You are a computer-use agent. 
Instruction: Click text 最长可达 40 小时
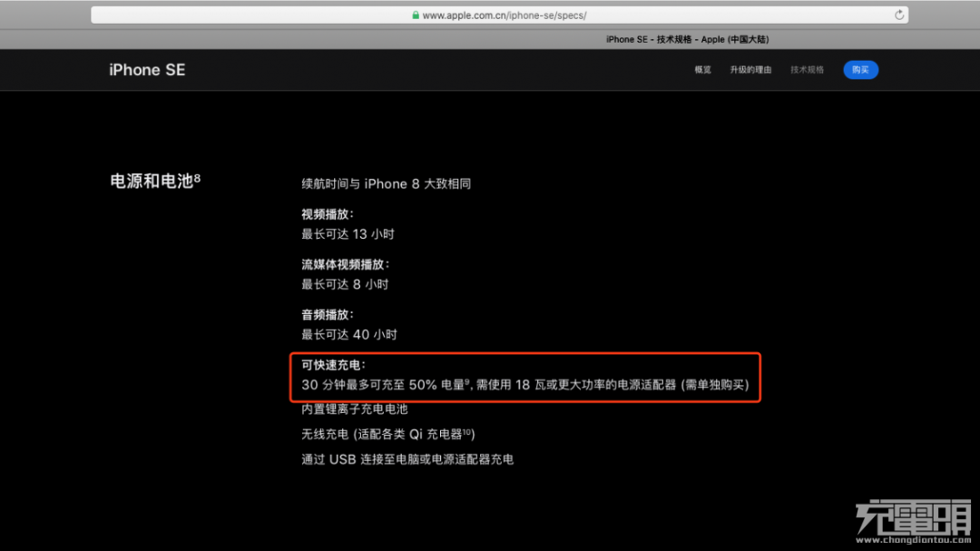point(349,335)
